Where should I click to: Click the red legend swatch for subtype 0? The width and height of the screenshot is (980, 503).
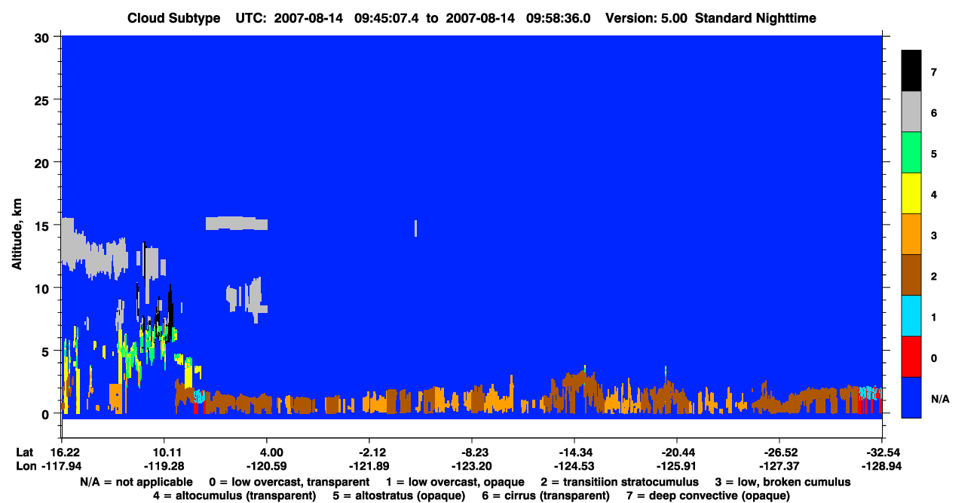(x=911, y=357)
